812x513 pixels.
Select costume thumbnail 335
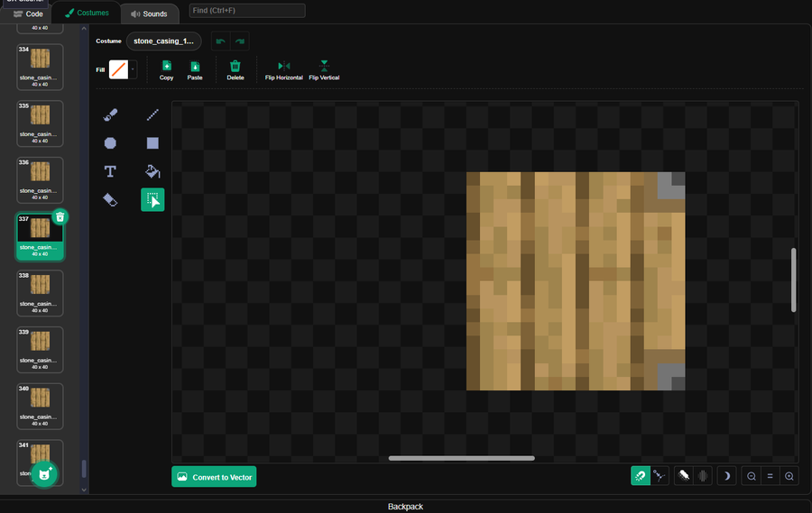coord(40,124)
